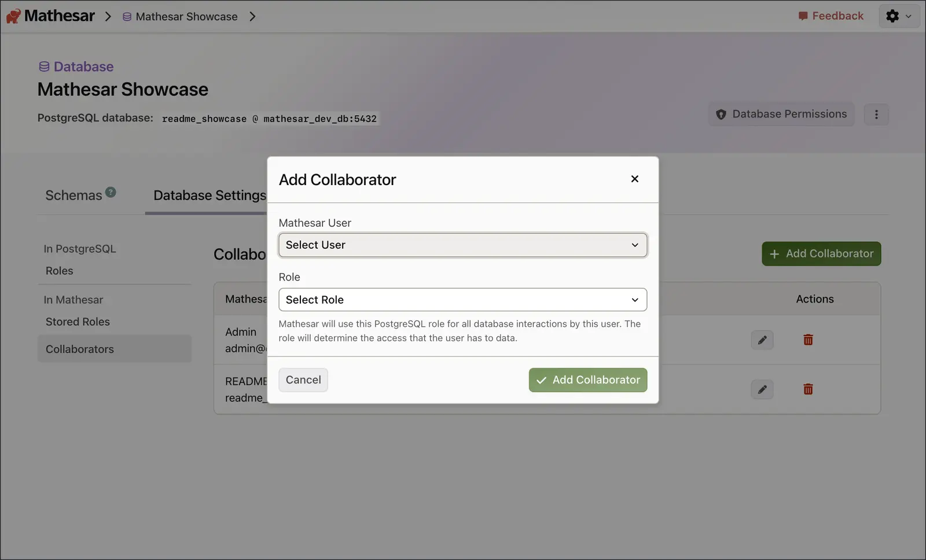
Task: Click the Database heading icon
Action: [x=44, y=67]
